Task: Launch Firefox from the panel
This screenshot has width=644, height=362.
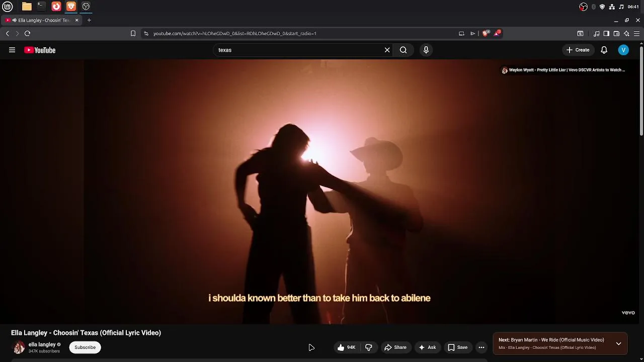Action: [x=56, y=7]
